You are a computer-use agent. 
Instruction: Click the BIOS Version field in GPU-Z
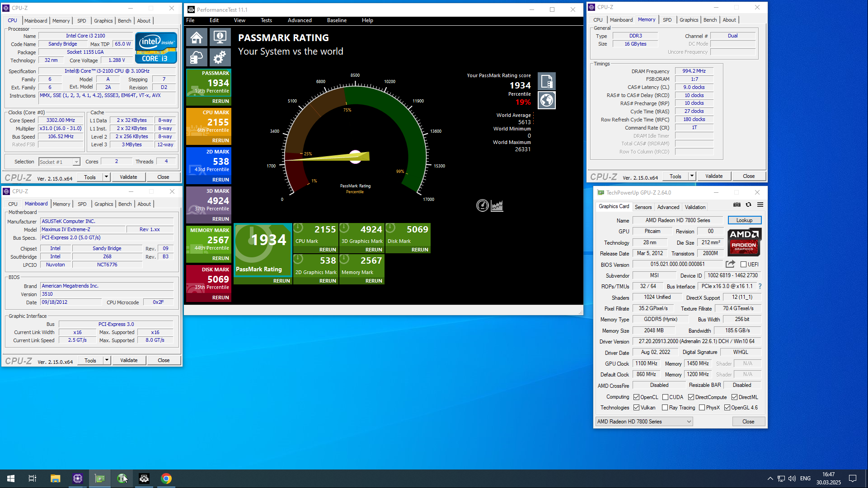(x=677, y=264)
